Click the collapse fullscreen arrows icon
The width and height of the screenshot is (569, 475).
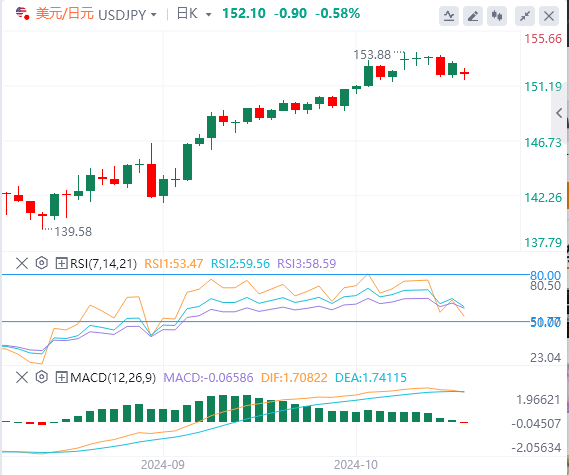tap(525, 16)
